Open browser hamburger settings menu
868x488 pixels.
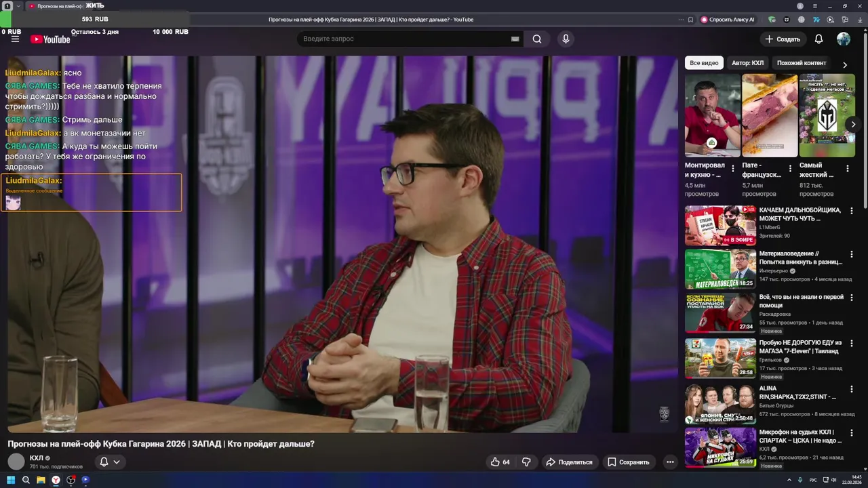tap(815, 5)
